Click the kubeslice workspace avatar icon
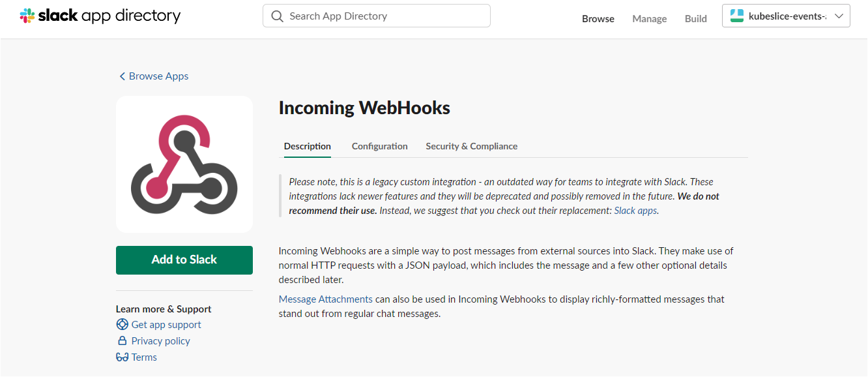868x377 pixels. [737, 16]
